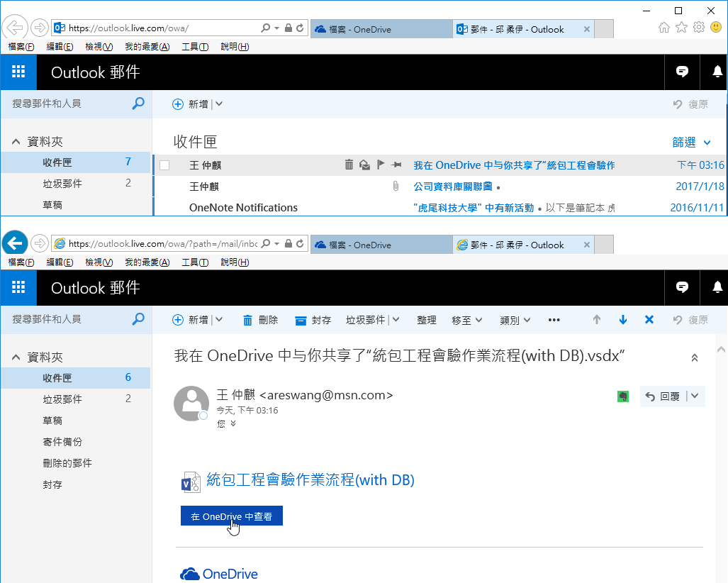The image size is (728, 583).
Task: Click the 回覆 reply button
Action: (x=663, y=396)
